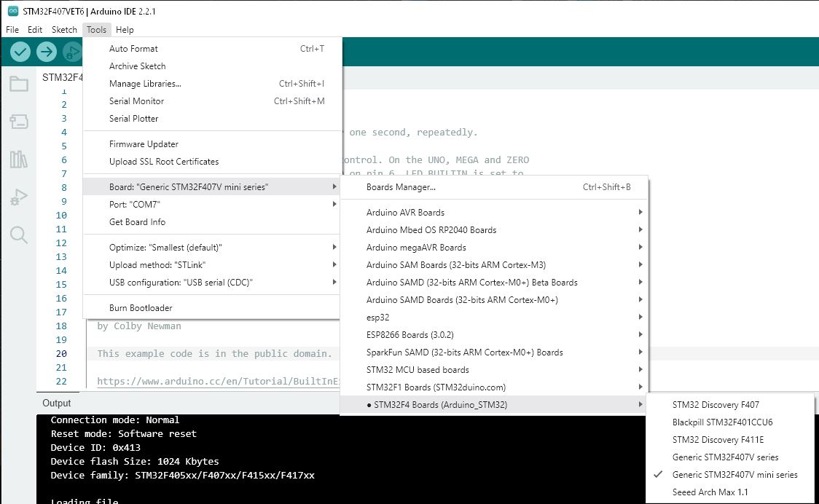
Task: Click the Arduino IDE title bar logo
Action: tap(12, 11)
